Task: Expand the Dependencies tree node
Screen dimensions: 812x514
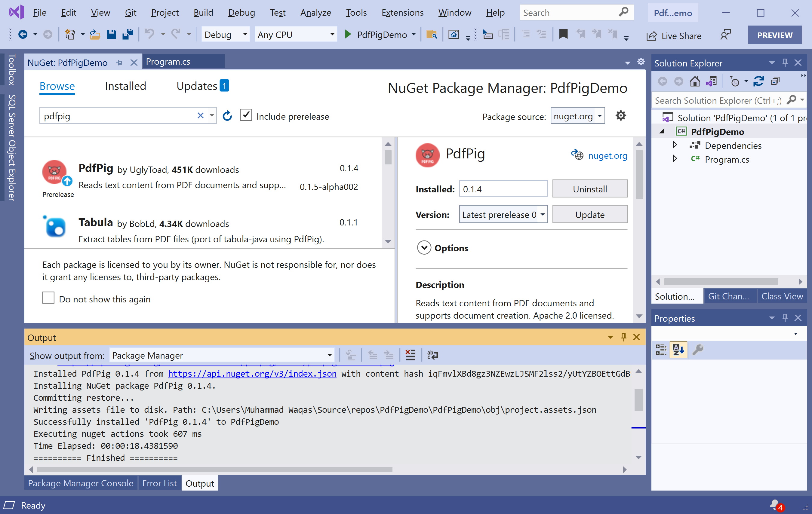Action: point(675,145)
